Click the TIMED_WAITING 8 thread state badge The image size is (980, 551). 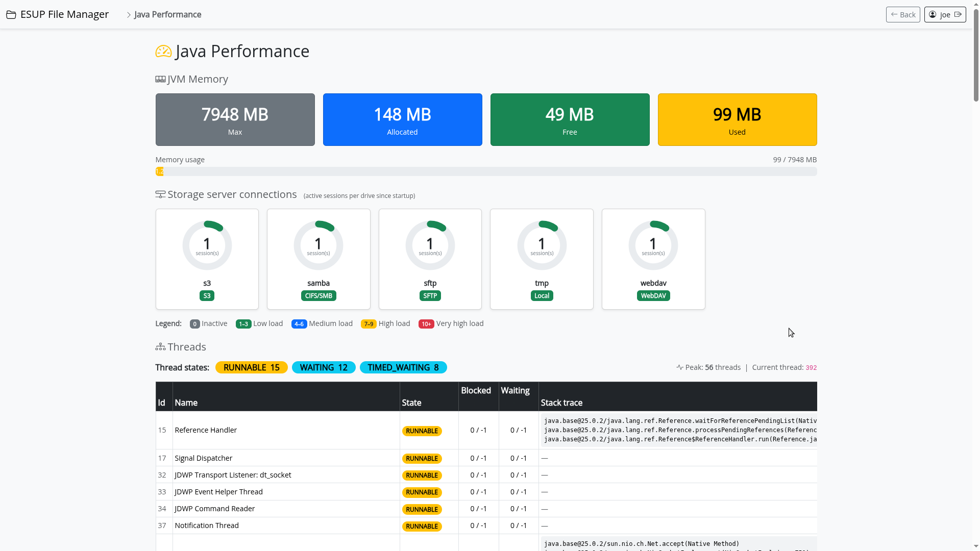[403, 367]
